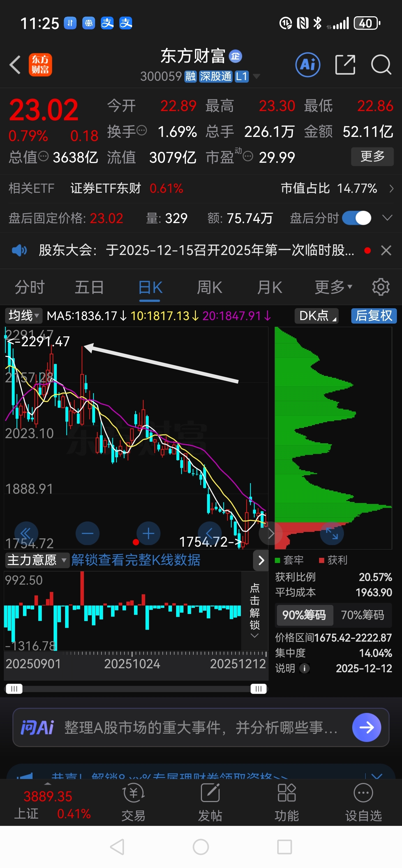The width and height of the screenshot is (402, 868).
Task: Zoom in the K-line chart
Action: (148, 533)
